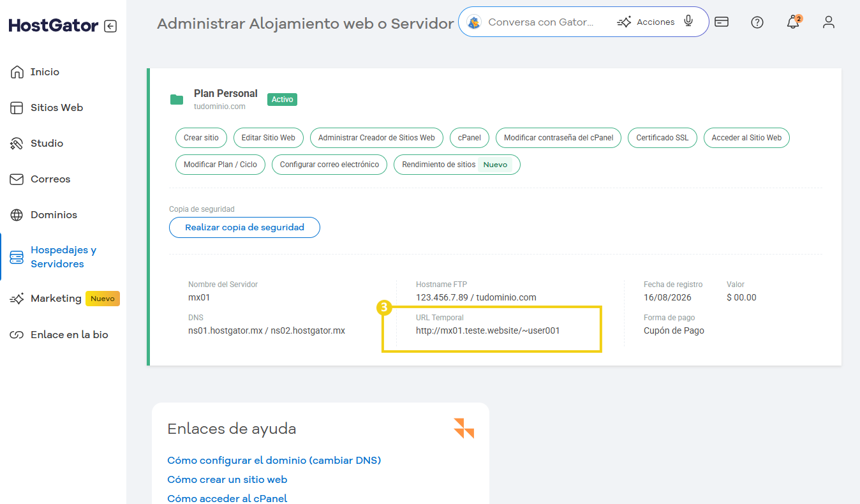Click the Acciones sparkle button

click(646, 22)
